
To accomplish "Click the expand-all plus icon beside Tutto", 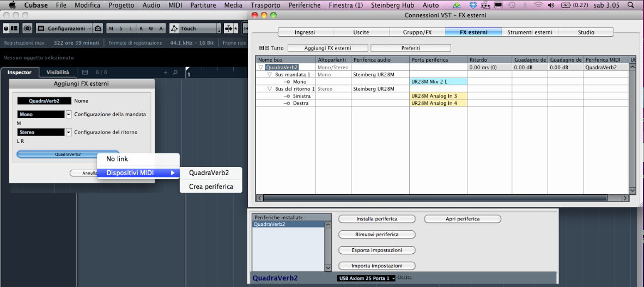I will (262, 48).
